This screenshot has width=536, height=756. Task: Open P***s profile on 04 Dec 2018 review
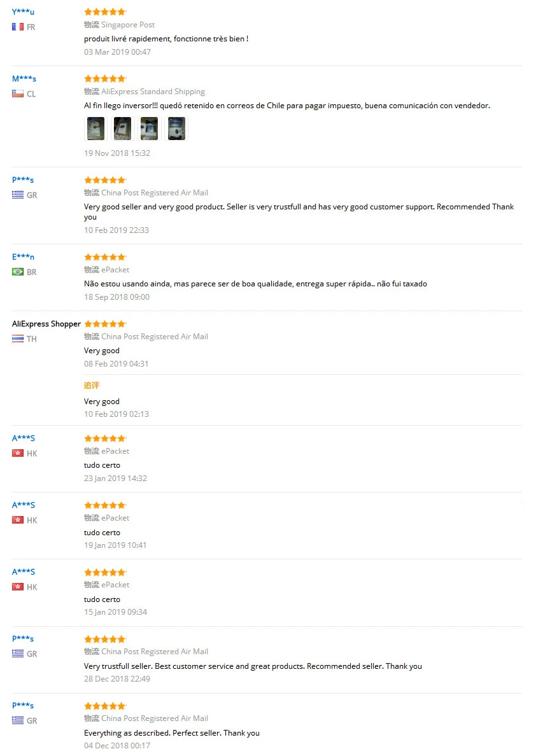23,705
